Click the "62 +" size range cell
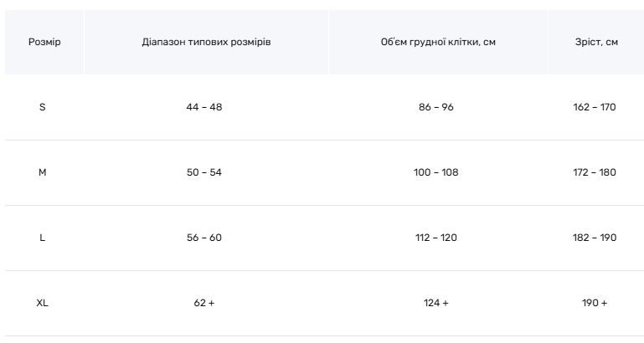644x343 pixels. click(204, 303)
